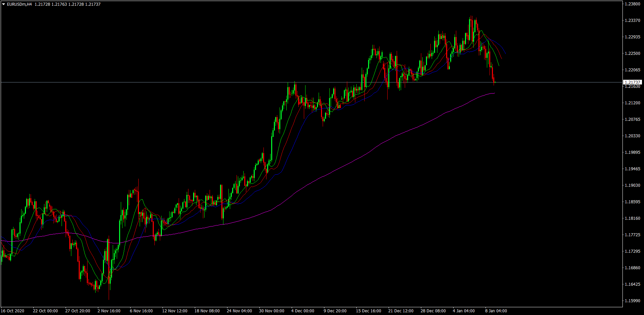The width and height of the screenshot is (644, 315).
Task: Click the latest red candle at current price
Action: (x=494, y=79)
